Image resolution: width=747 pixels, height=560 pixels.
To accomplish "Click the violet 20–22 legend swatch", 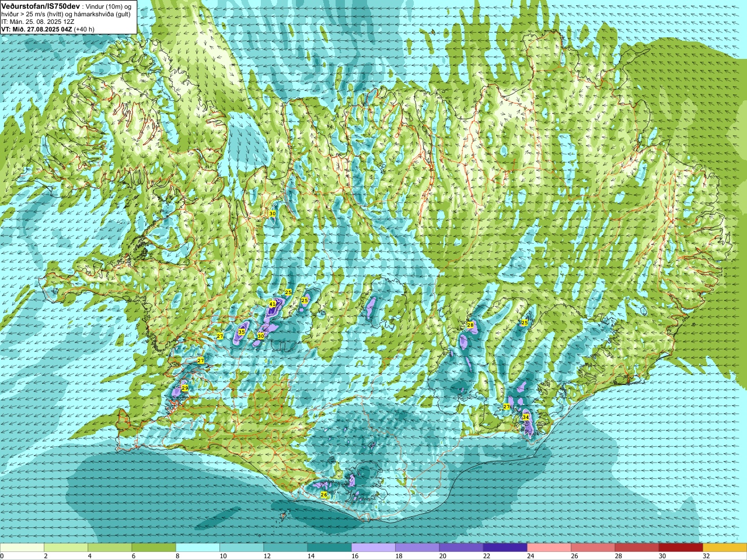I will [461, 548].
